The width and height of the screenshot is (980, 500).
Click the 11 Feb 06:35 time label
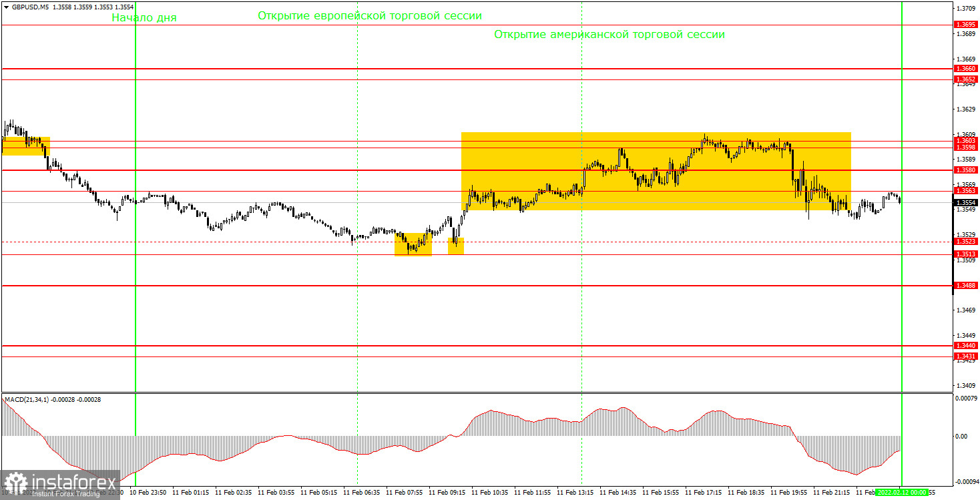click(360, 493)
